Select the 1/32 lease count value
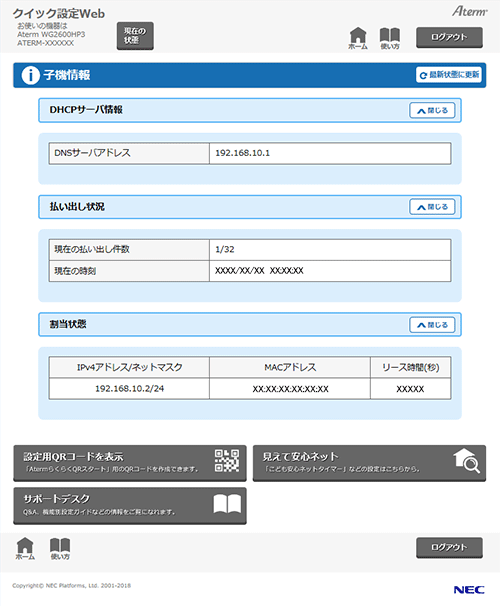 [225, 250]
